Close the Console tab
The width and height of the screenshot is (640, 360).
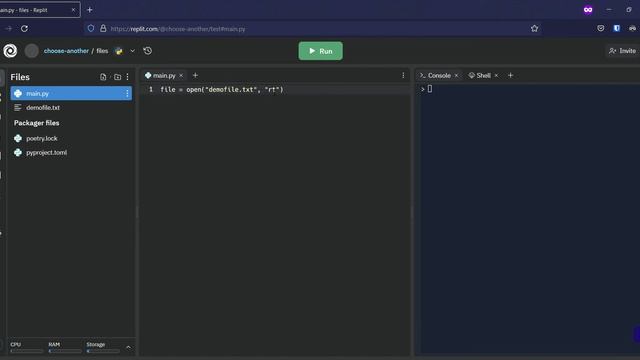coord(456,76)
